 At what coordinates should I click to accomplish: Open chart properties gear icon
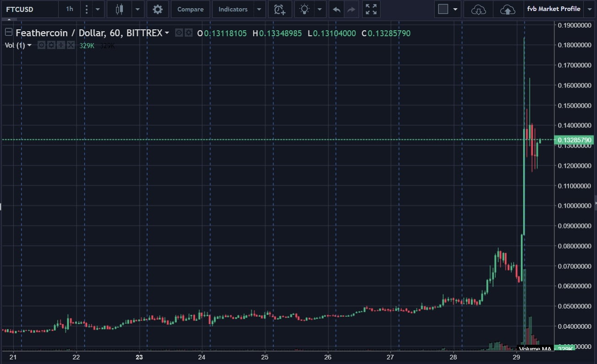click(158, 9)
